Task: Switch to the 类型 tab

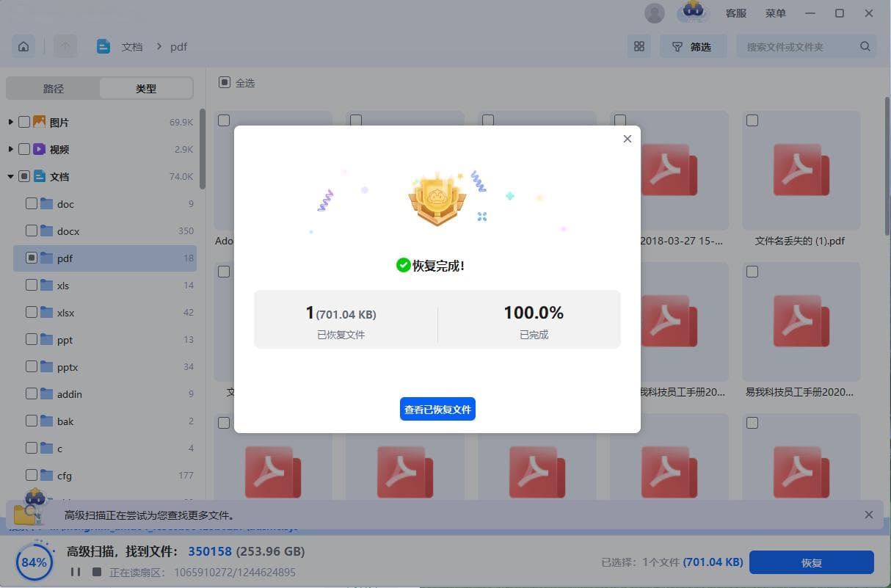Action: [146, 88]
